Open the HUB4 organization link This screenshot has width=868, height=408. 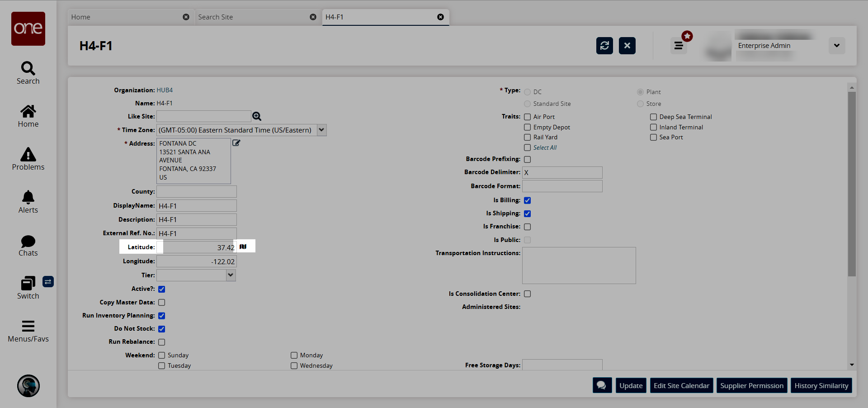(x=165, y=90)
